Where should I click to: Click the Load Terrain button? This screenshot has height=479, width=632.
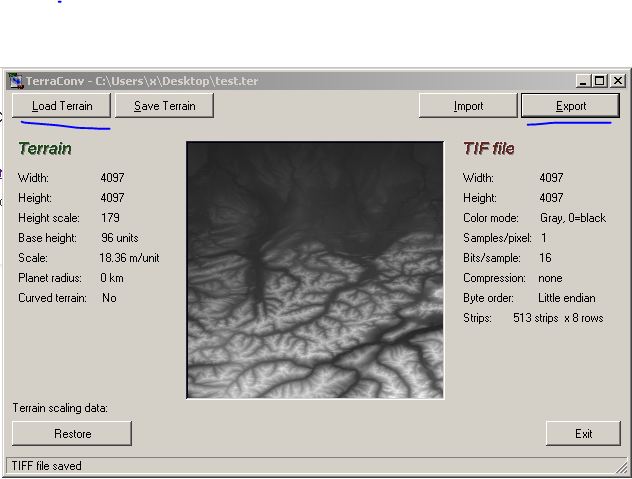click(61, 106)
